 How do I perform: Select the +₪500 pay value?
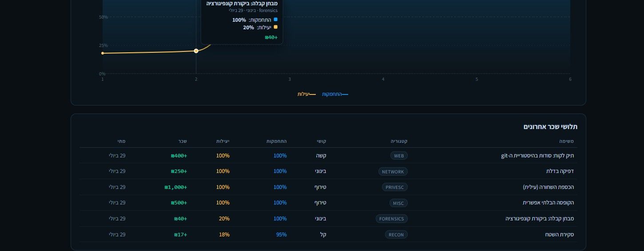point(179,203)
